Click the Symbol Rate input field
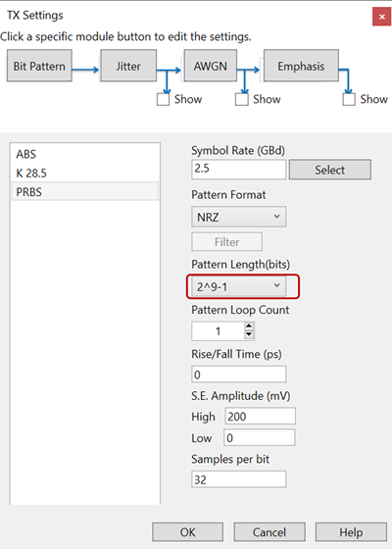 tap(239, 169)
